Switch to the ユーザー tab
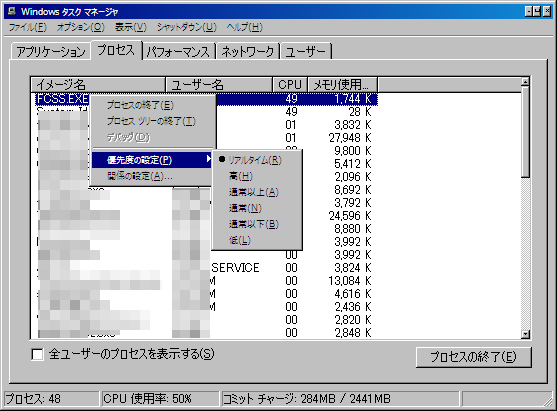Image resolution: width=557 pixels, height=411 pixels. pos(305,52)
